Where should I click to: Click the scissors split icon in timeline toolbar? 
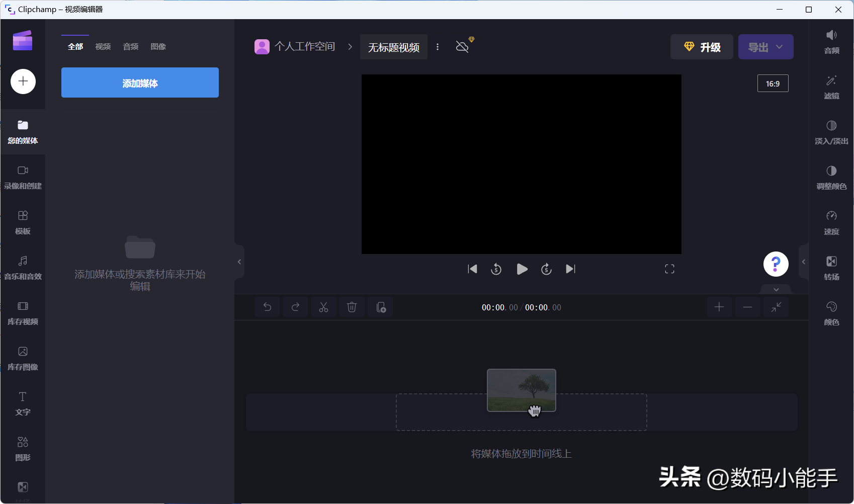click(323, 307)
